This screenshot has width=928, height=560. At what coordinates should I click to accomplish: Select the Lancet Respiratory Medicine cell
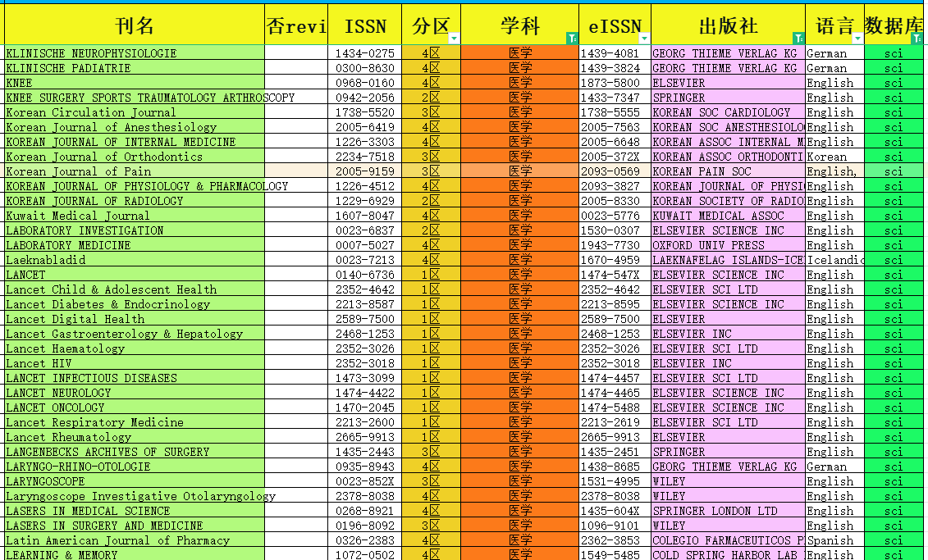pos(135,423)
